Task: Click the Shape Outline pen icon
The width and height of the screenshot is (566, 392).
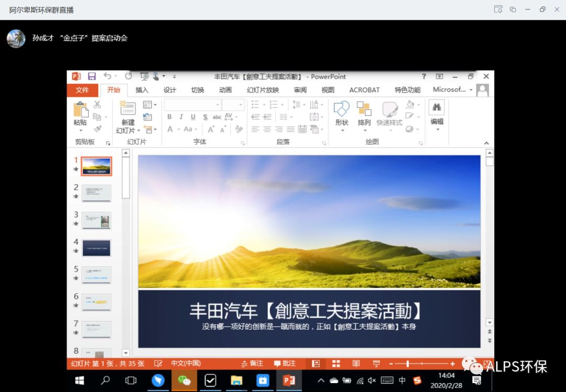Action: tap(410, 116)
